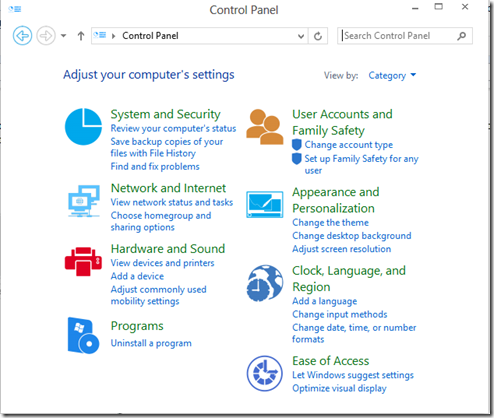This screenshot has width=494, height=418.
Task: Open the User Accounts people icon
Action: [x=265, y=127]
